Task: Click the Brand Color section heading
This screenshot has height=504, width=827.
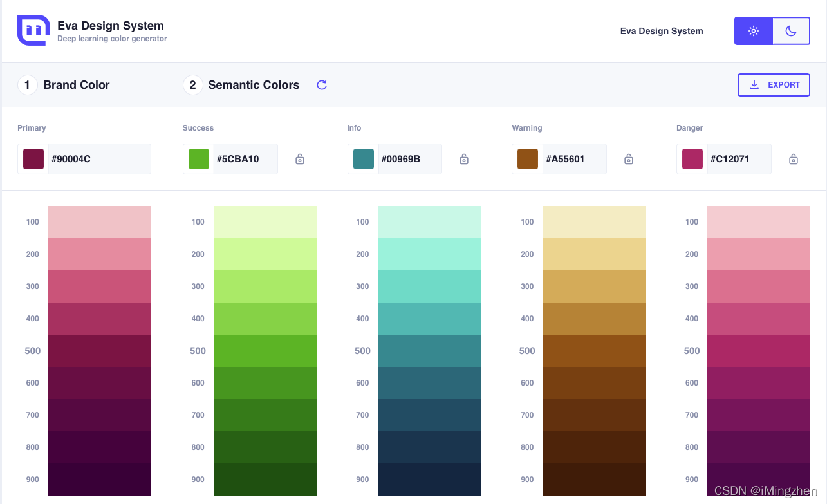Action: click(77, 85)
